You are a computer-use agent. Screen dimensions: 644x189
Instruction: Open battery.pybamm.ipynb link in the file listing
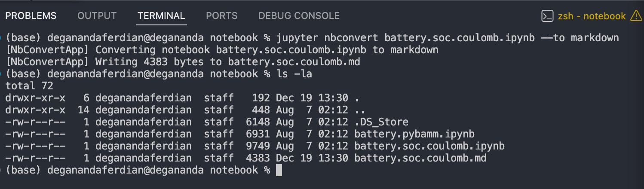pyautogui.click(x=414, y=134)
